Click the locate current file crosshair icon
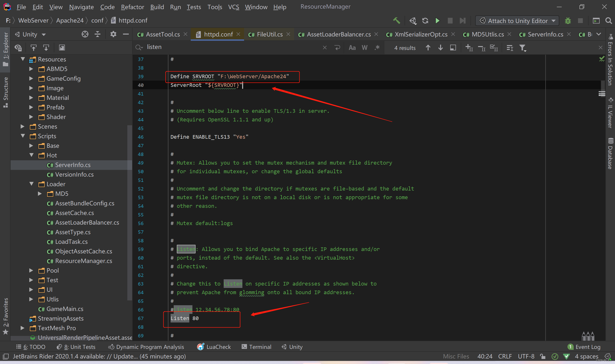Image resolution: width=615 pixels, height=364 pixels. tap(85, 34)
